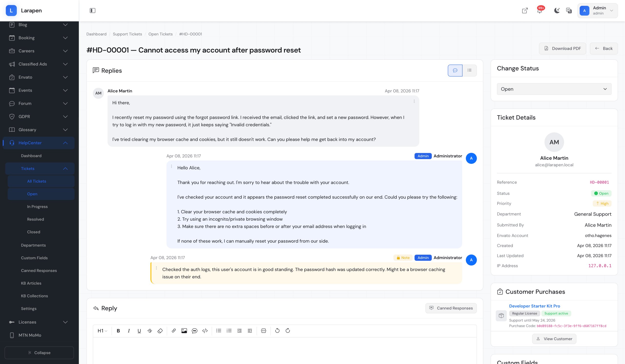This screenshot has width=625, height=364.
Task: Click into the reply text area
Action: coord(284,351)
